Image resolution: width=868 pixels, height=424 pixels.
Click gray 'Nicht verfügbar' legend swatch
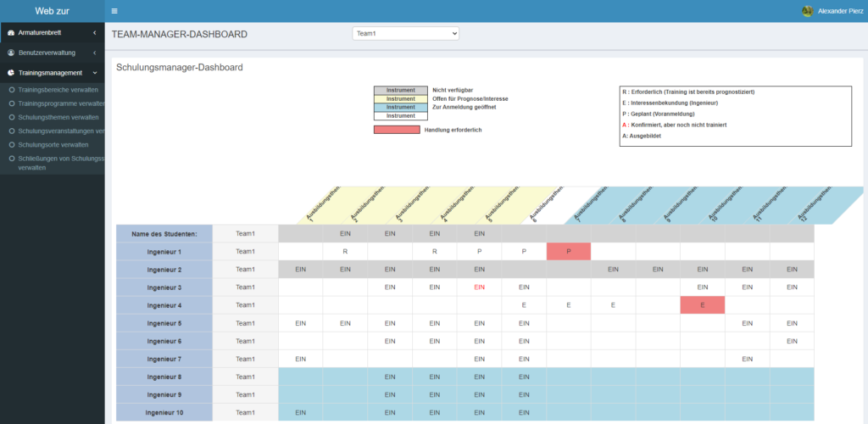[401, 90]
